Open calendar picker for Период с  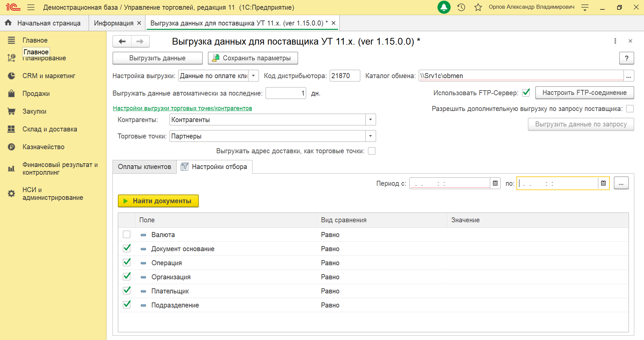[x=495, y=183]
